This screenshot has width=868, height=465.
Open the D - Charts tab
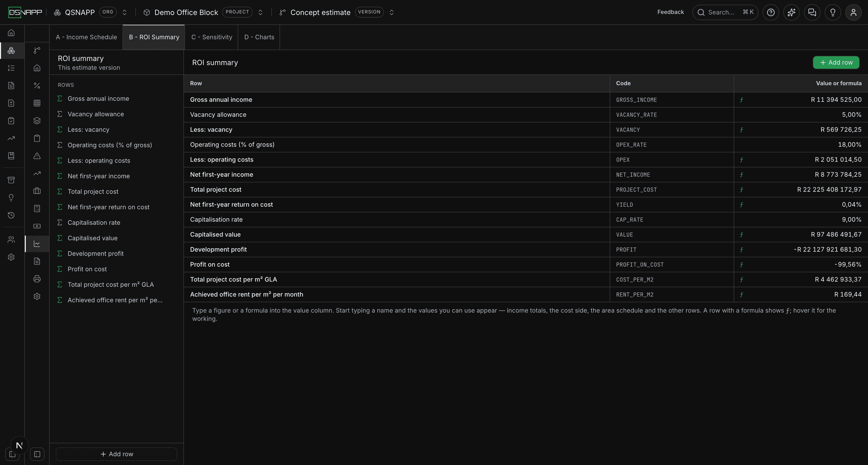pos(259,37)
